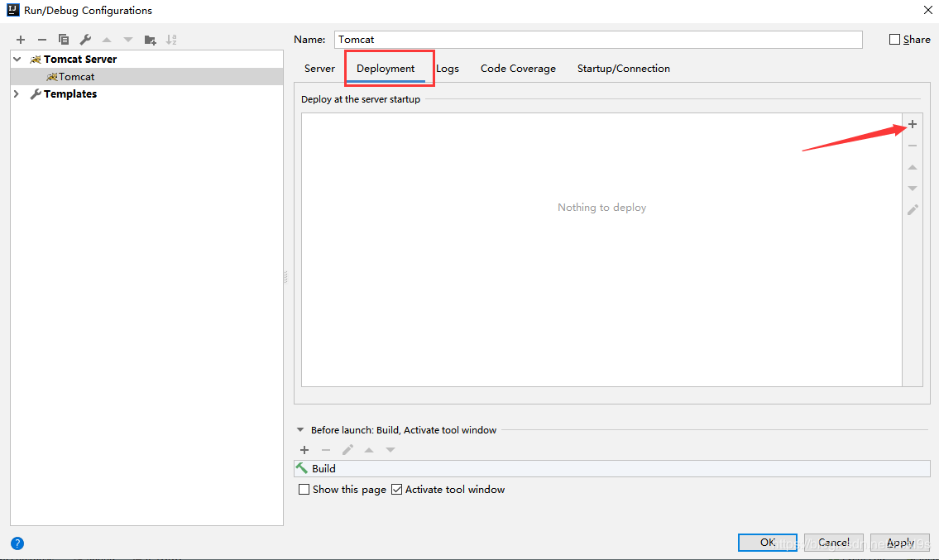Screen dimensions: 939x560
Task: Select Templates tree item label
Action: pyautogui.click(x=70, y=94)
